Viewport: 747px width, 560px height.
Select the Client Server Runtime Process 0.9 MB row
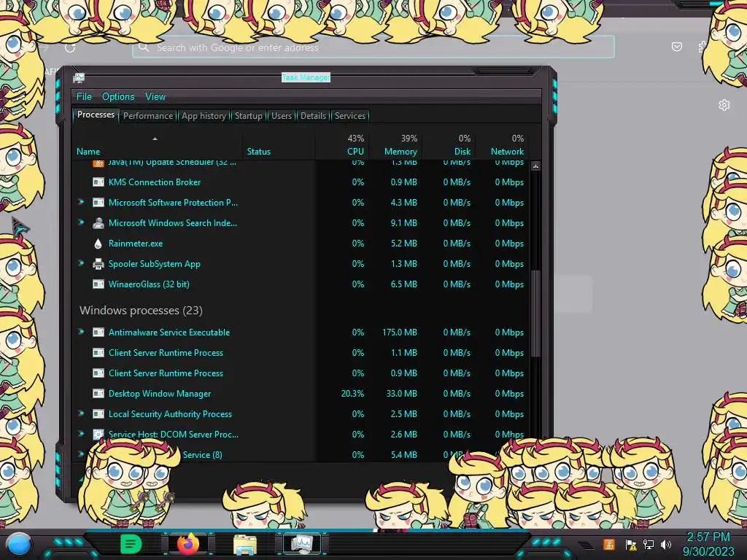pyautogui.click(x=301, y=373)
